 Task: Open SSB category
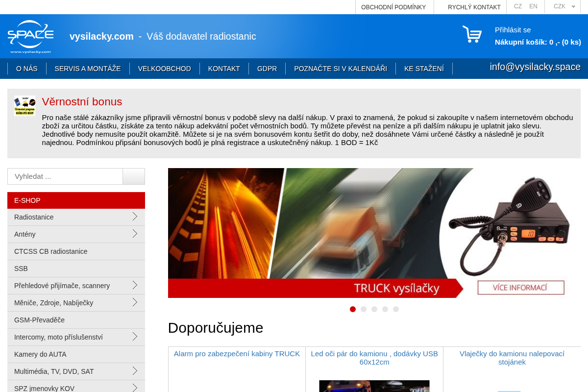tap(76, 269)
